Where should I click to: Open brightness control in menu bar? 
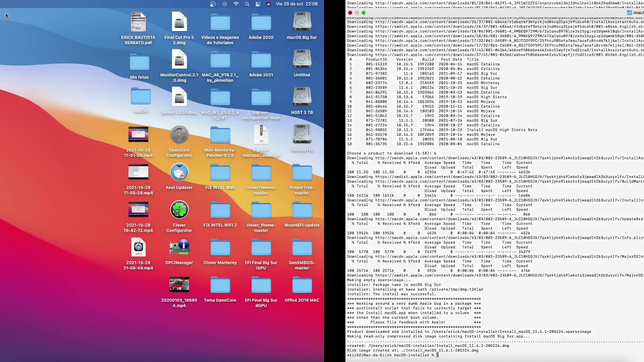coord(224,4)
